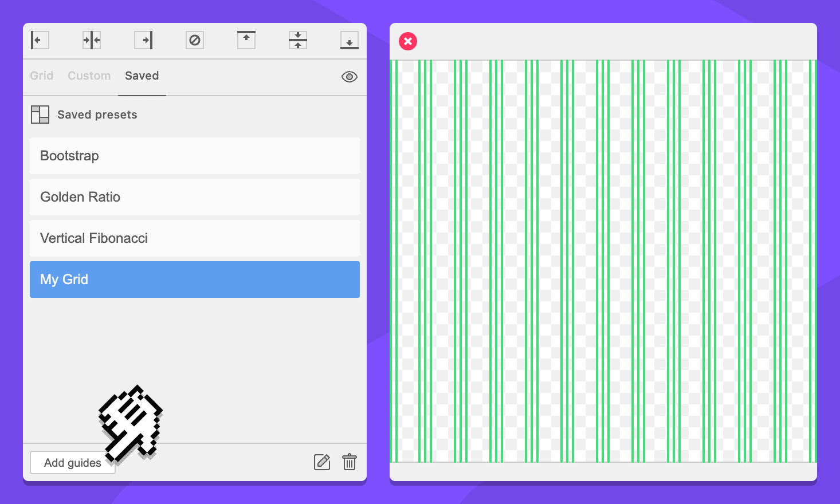Screen dimensions: 840x504
Task: Choose the Bootstrap preset
Action: pos(195,156)
